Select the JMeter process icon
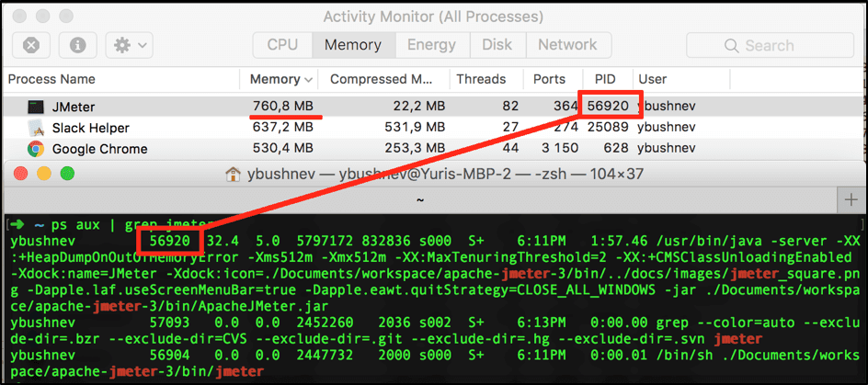The width and height of the screenshot is (868, 385). tap(36, 107)
